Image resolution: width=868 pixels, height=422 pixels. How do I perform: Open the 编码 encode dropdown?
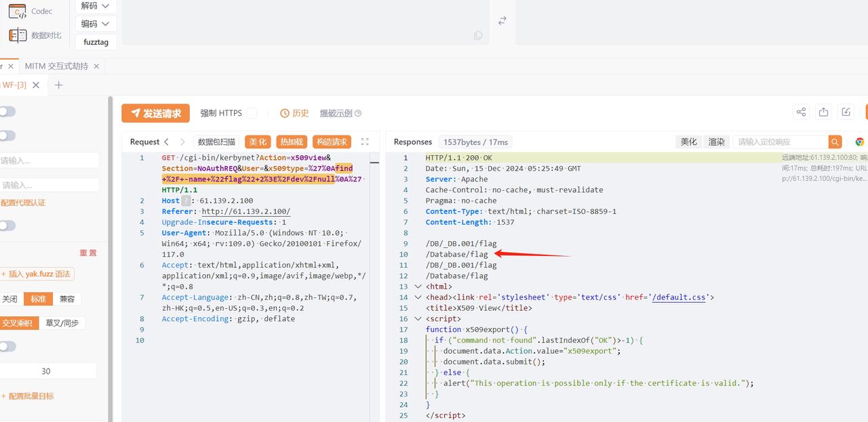click(96, 24)
